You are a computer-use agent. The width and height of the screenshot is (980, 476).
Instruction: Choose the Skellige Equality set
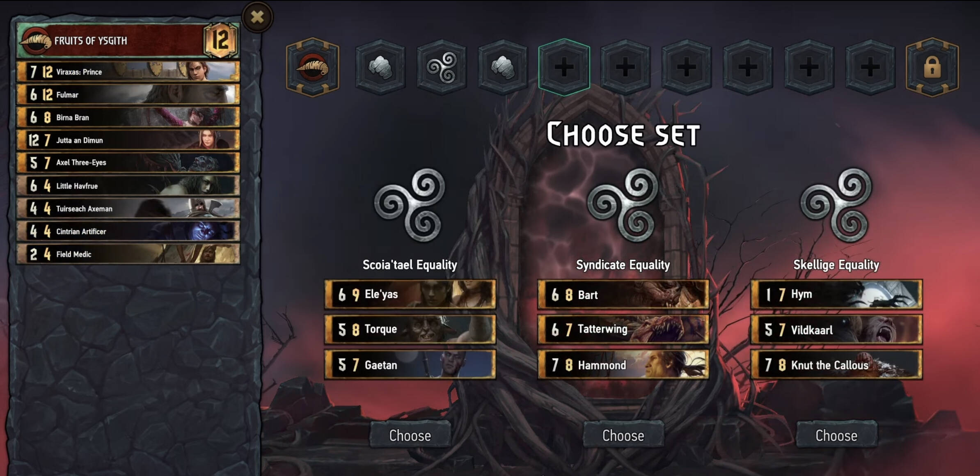(836, 435)
